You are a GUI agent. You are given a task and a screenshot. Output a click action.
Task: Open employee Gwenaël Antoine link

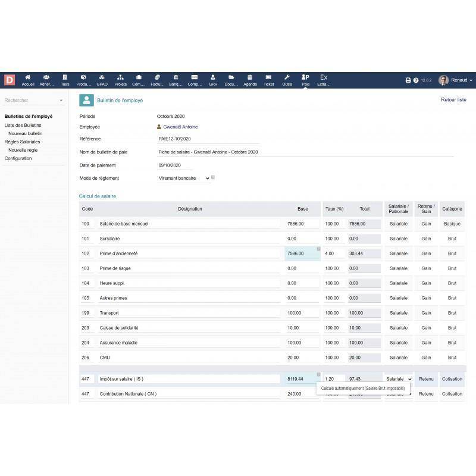pyautogui.click(x=180, y=127)
